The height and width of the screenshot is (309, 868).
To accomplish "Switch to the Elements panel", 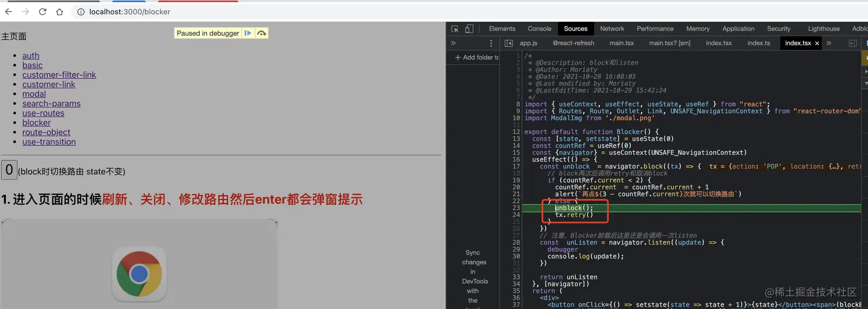I will pos(502,29).
